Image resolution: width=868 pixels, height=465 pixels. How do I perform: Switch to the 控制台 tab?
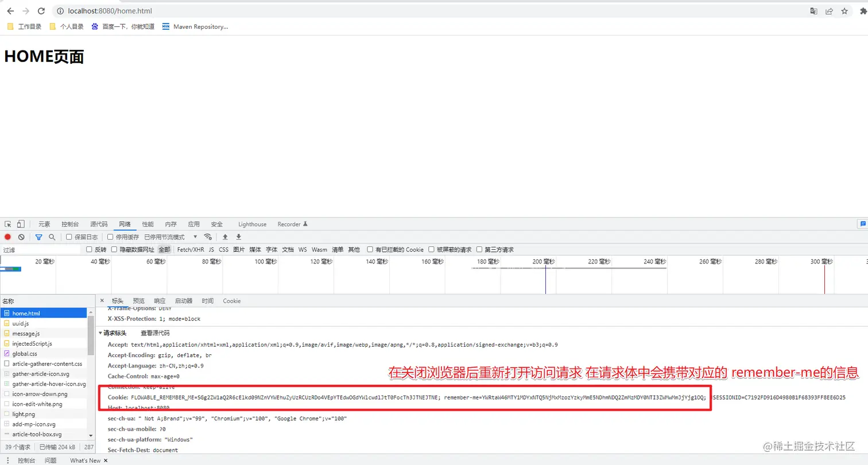coord(70,224)
